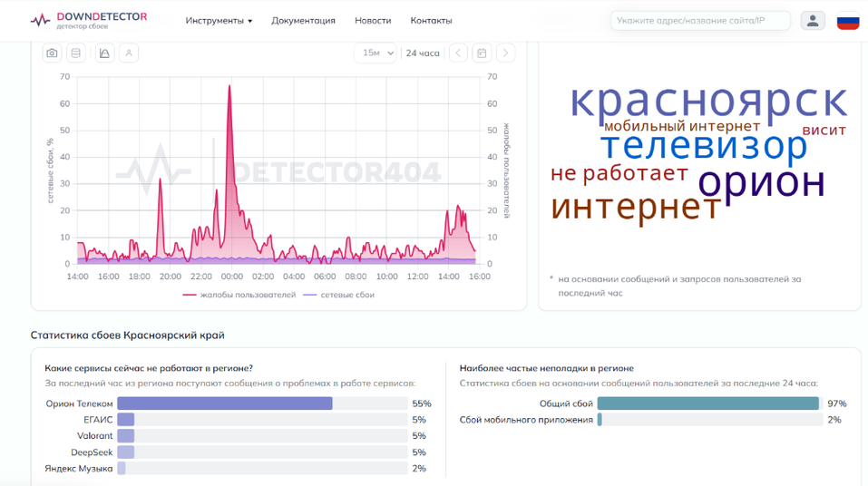
Task: Switch chart type with graph icon
Action: click(x=104, y=53)
